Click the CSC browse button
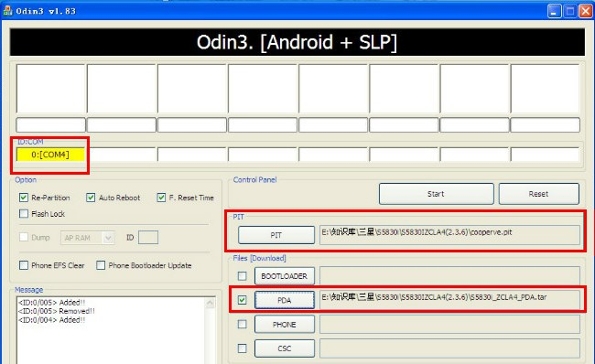The image size is (595, 364). point(285,348)
